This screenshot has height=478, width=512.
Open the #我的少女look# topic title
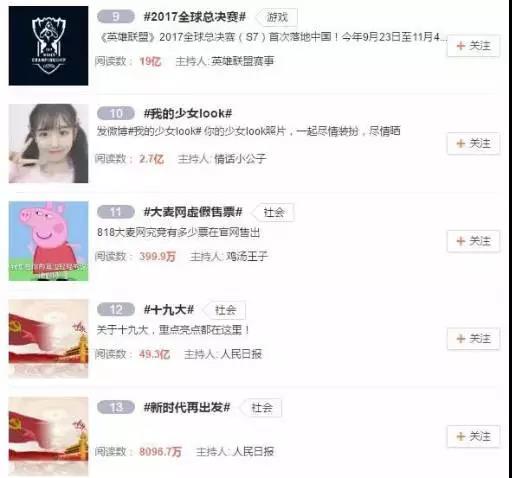click(188, 114)
